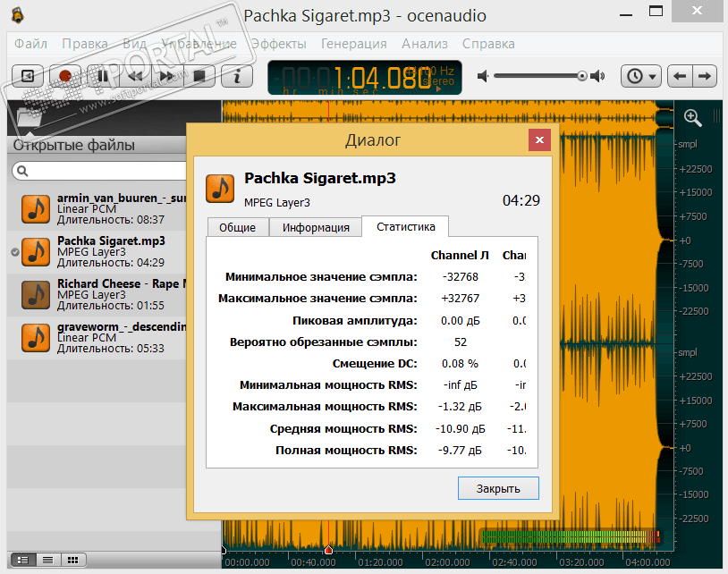Adjust the volume slider handle
Image resolution: width=728 pixels, height=574 pixels.
(x=581, y=76)
